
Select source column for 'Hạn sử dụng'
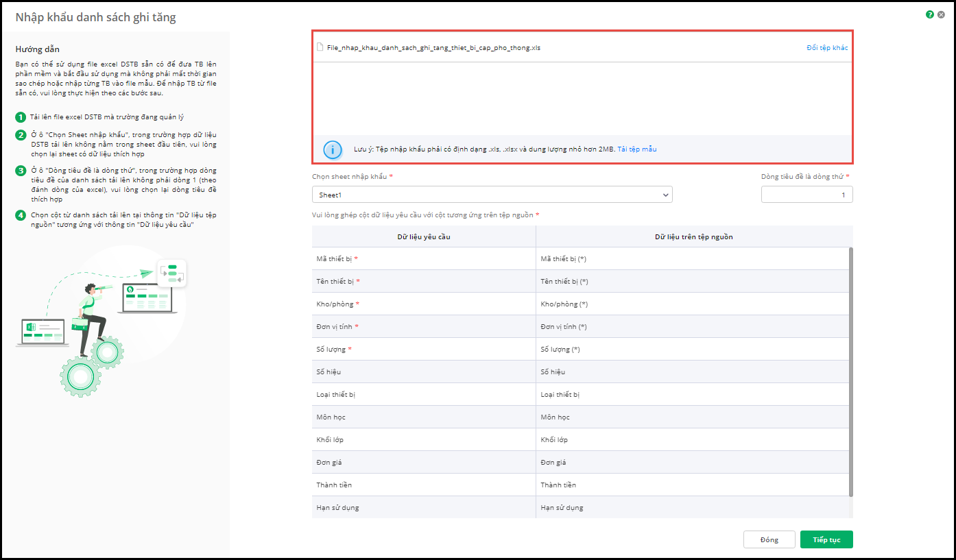(691, 508)
